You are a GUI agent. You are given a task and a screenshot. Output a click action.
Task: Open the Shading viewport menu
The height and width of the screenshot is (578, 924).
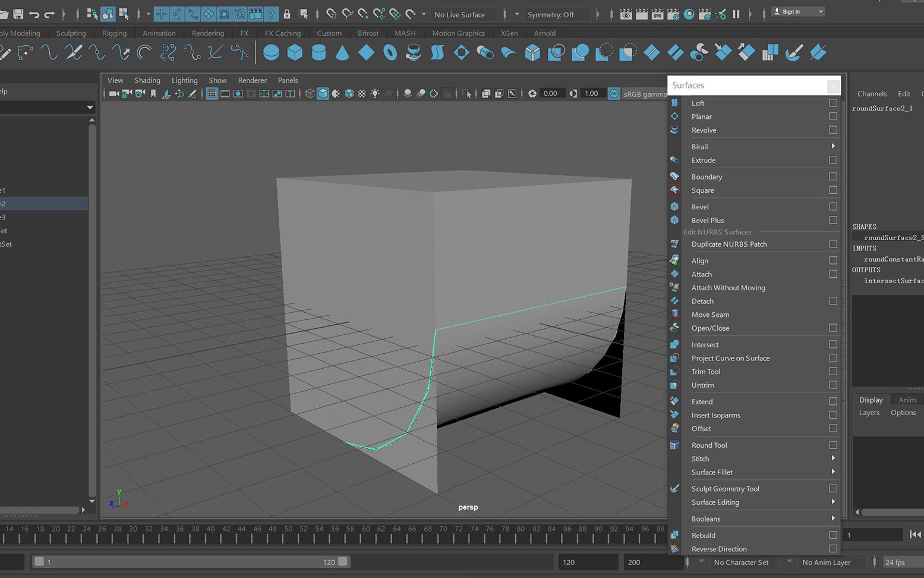[x=147, y=80]
